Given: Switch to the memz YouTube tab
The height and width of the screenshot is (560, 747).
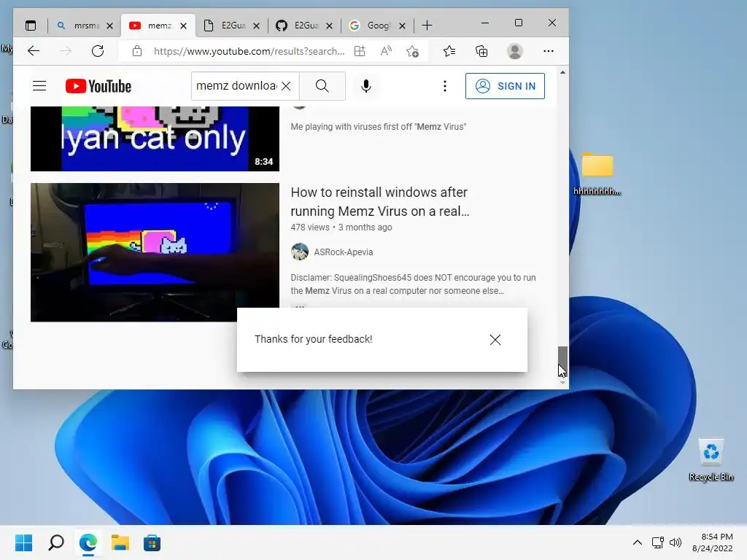Looking at the screenshot, I should click(158, 26).
